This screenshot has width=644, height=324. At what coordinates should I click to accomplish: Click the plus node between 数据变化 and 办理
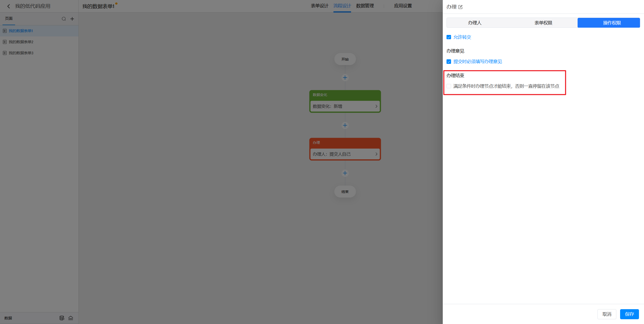(345, 125)
